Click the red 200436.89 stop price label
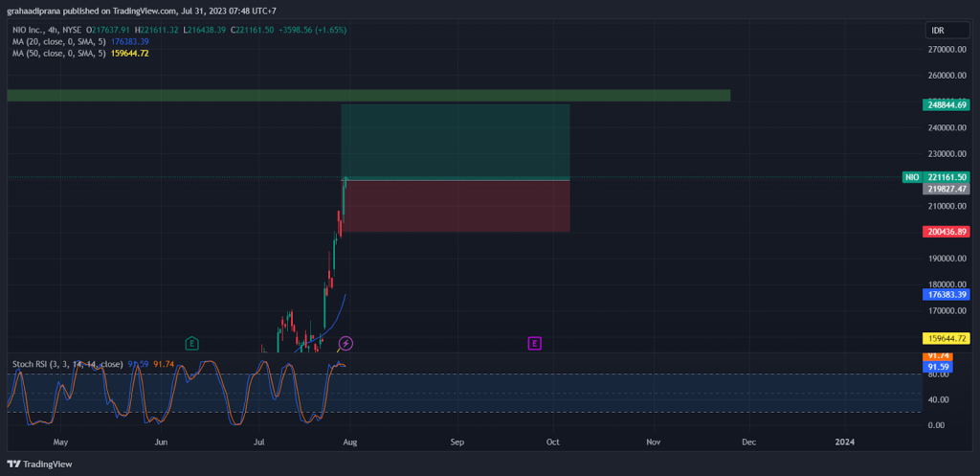The image size is (980, 476). [x=947, y=232]
